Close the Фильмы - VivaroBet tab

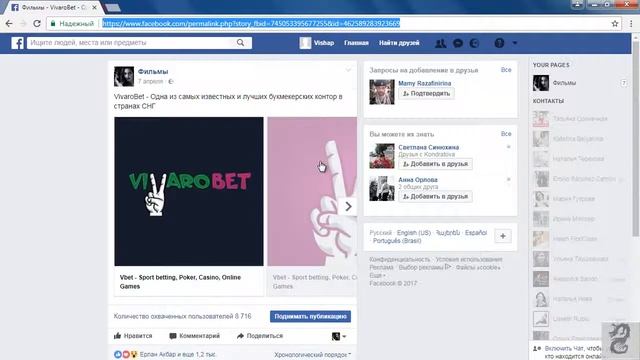pos(94,7)
